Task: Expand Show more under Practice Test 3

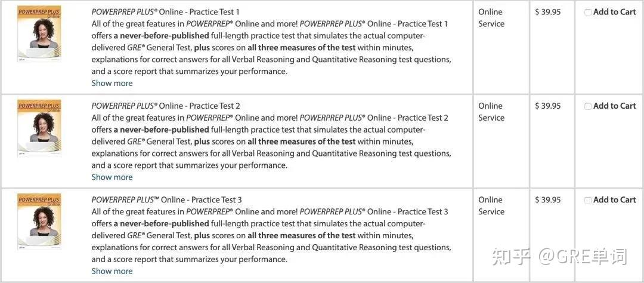Action: click(x=112, y=271)
